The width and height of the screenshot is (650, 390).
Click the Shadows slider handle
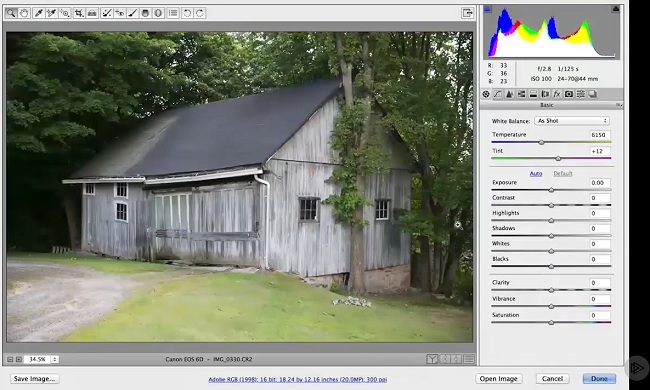click(551, 236)
